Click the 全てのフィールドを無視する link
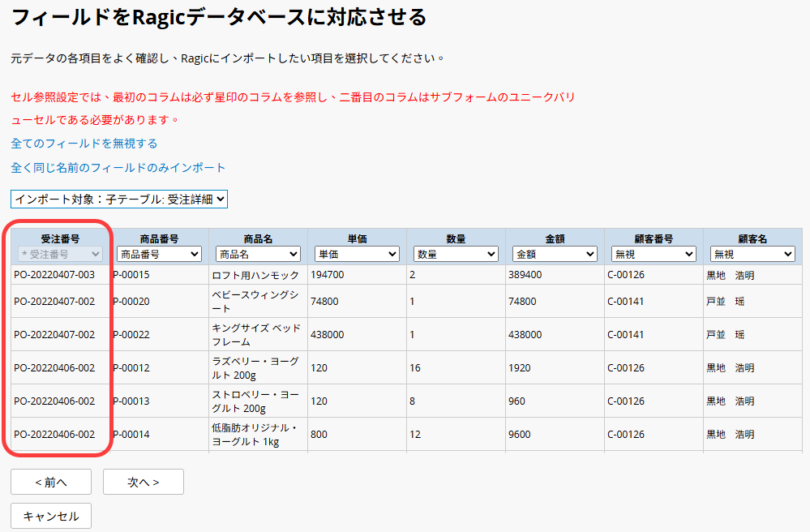The image size is (810, 532). point(84,144)
